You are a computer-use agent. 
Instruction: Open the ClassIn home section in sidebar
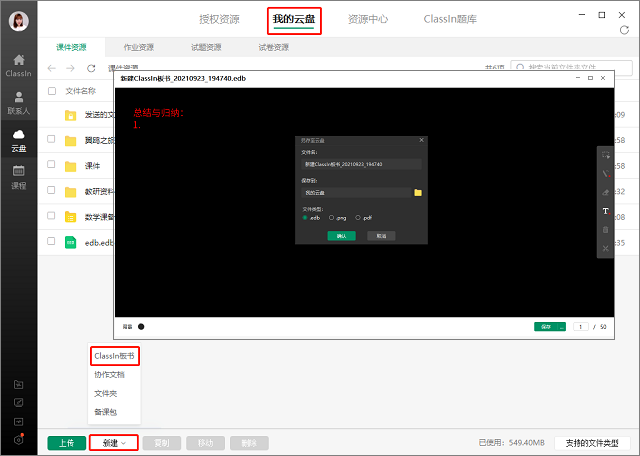pyautogui.click(x=18, y=65)
